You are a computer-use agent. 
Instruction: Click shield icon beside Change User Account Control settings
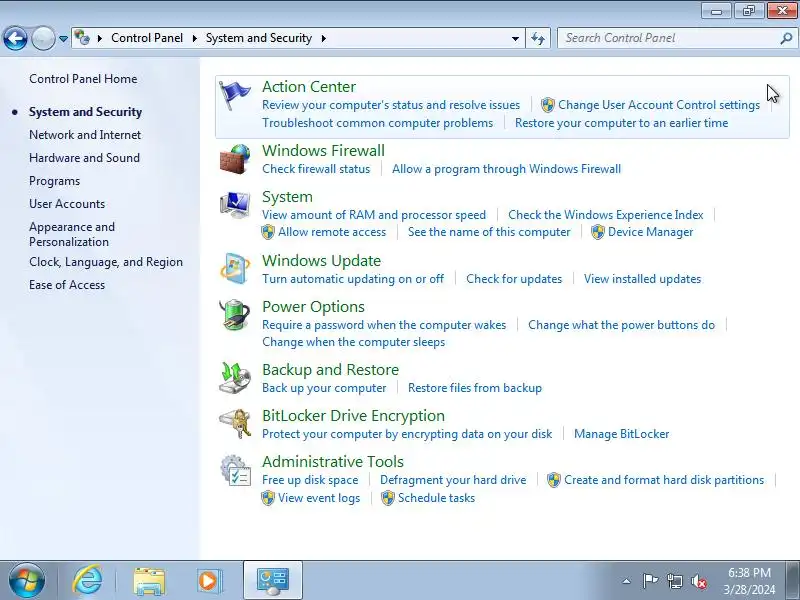(x=548, y=105)
